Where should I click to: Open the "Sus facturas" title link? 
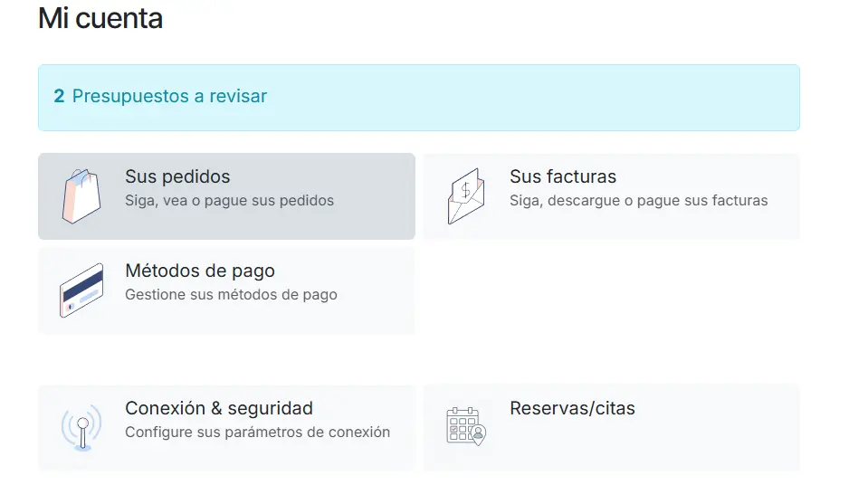point(562,176)
